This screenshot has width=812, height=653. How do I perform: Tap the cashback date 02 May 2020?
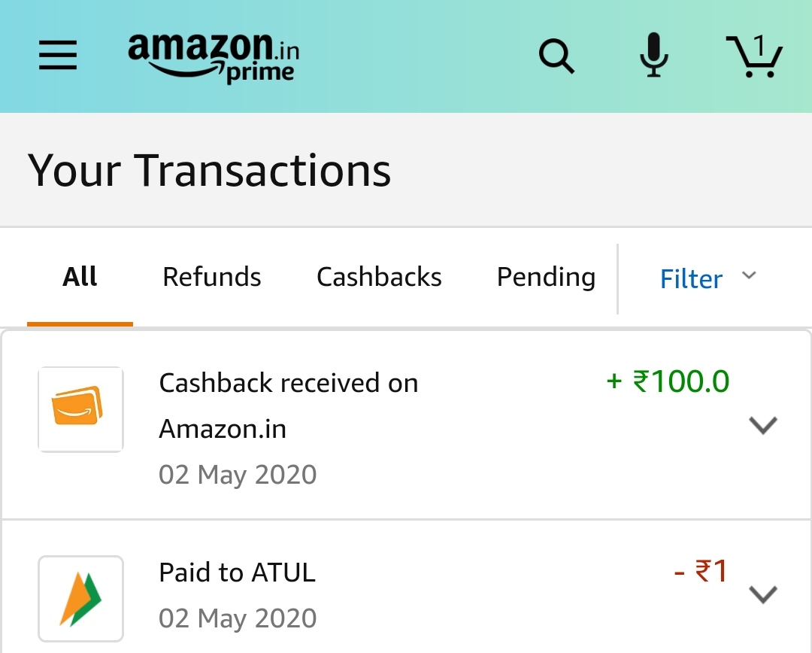pyautogui.click(x=238, y=475)
